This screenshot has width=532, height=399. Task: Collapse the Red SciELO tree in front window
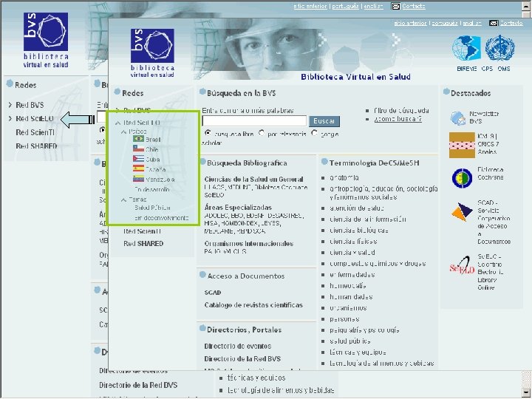[117, 123]
